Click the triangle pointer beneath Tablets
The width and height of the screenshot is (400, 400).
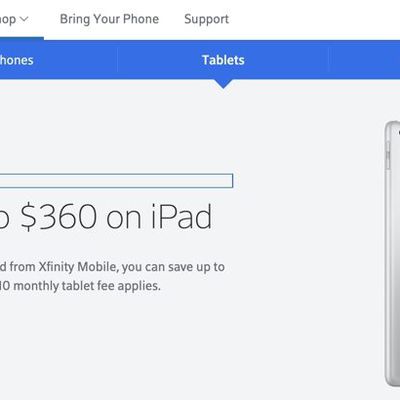click(x=223, y=84)
